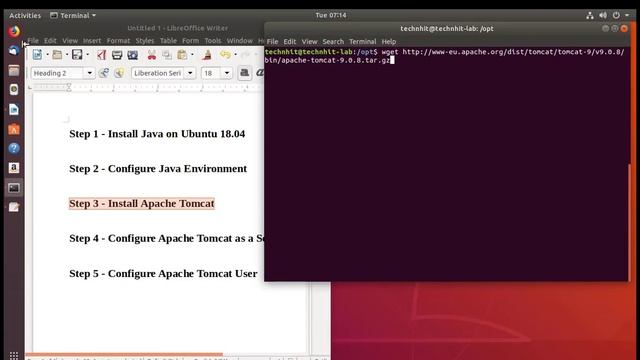Click the Bold button after font size
This screenshot has width=640, height=360.
tap(244, 73)
